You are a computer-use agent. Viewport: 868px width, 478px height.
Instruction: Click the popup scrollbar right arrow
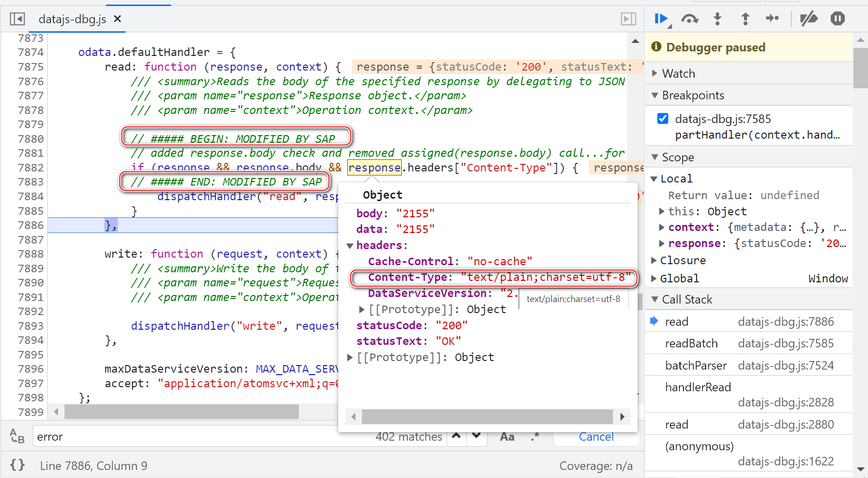pyautogui.click(x=622, y=416)
